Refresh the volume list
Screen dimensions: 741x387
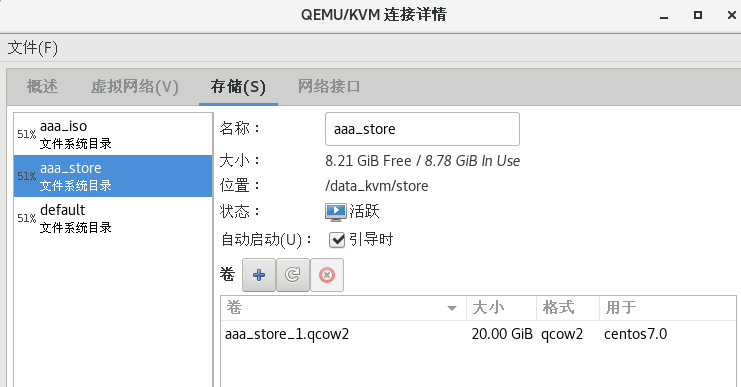point(293,275)
